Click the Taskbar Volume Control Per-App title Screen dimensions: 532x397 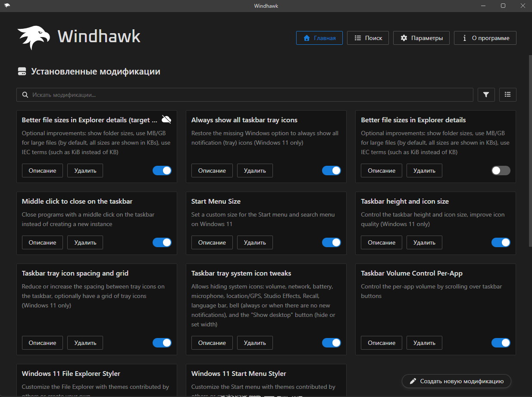412,273
